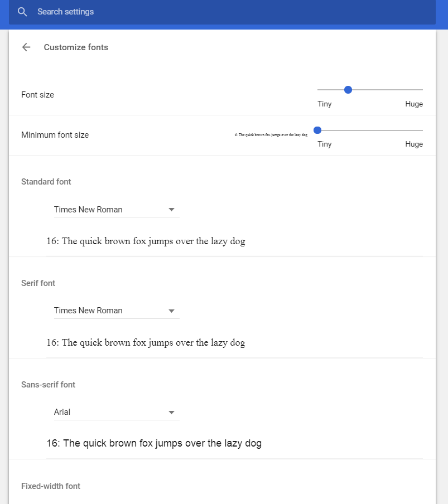The width and height of the screenshot is (448, 504).
Task: Open the Standard font dropdown
Action: coord(116,210)
